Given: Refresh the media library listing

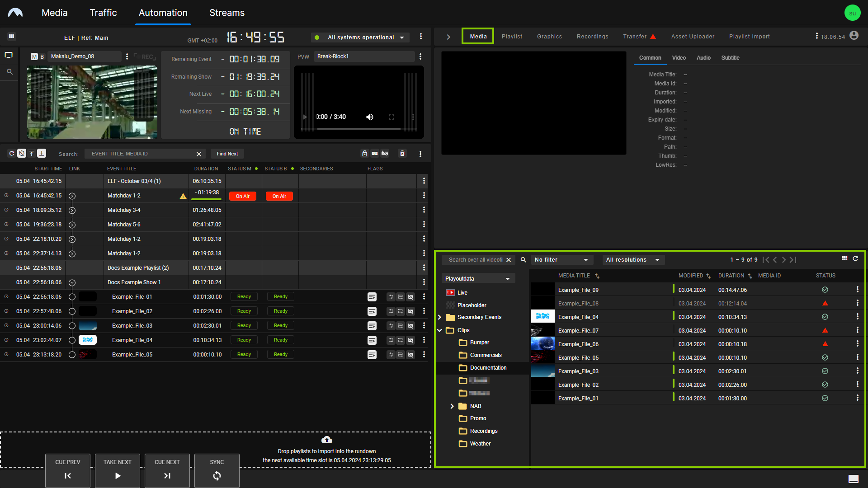Looking at the screenshot, I should click(x=856, y=258).
